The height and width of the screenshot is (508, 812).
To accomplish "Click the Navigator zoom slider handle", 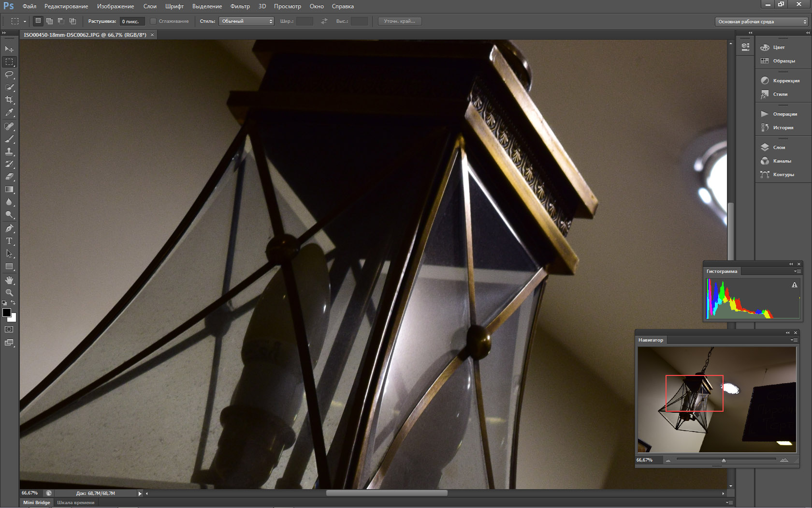I will pyautogui.click(x=724, y=460).
